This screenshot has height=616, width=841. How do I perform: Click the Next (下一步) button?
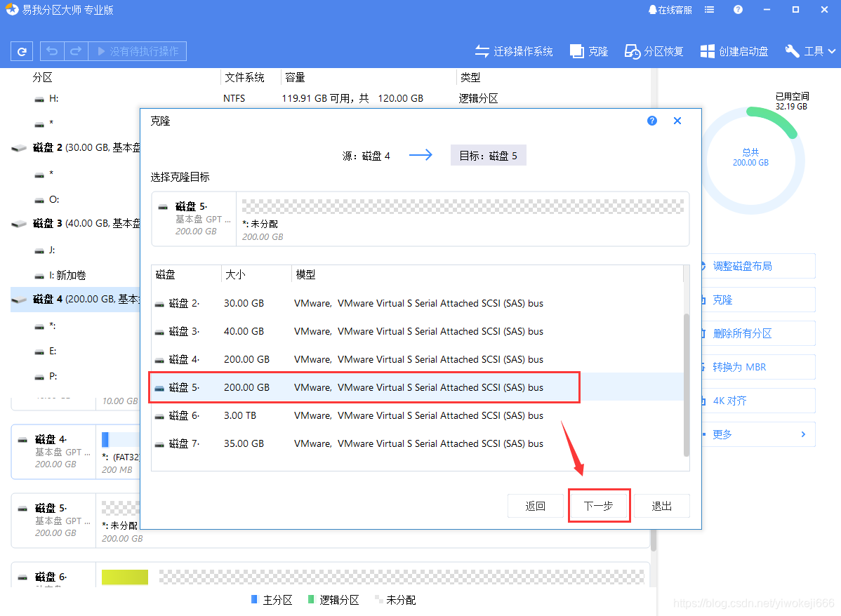click(x=599, y=506)
